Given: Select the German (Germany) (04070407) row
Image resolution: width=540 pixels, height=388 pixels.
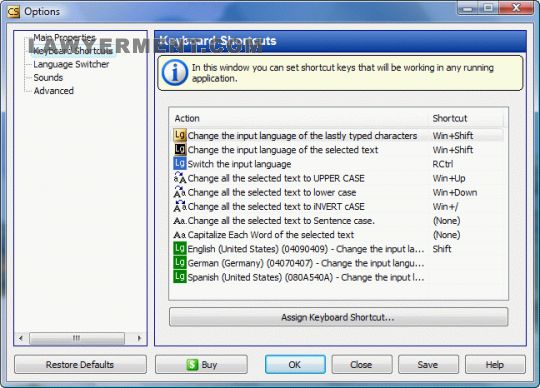Looking at the screenshot, I should [x=338, y=263].
